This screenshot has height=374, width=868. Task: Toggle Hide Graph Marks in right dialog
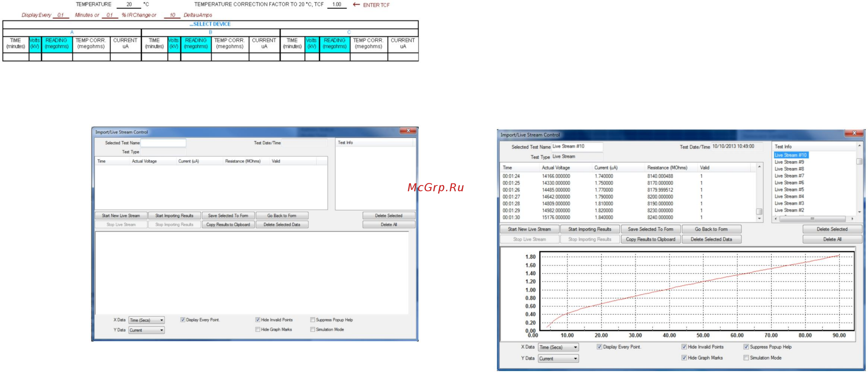[684, 357]
